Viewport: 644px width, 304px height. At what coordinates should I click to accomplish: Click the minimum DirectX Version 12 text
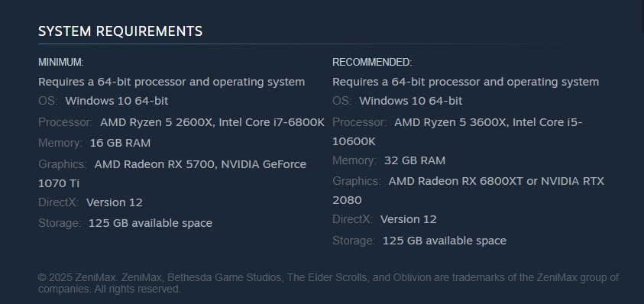pos(114,202)
